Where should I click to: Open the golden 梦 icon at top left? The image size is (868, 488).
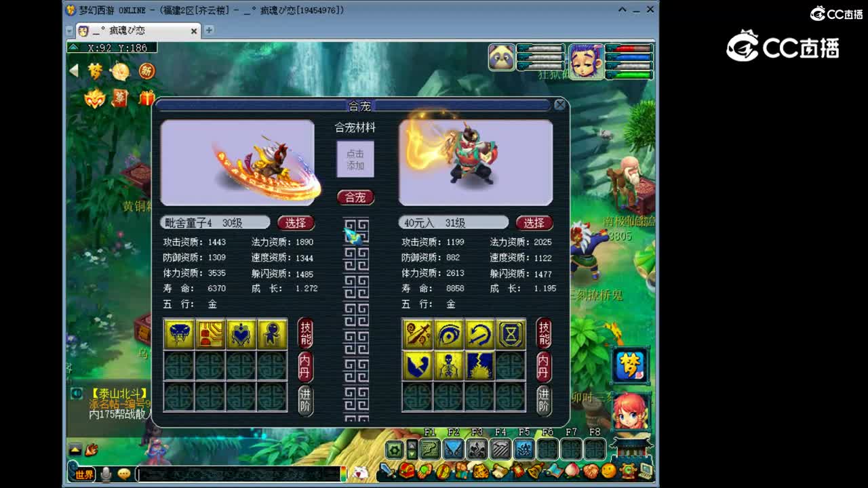coord(96,71)
